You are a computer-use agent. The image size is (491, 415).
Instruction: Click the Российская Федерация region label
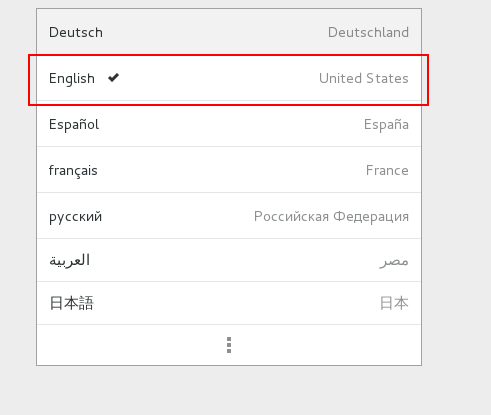tap(331, 217)
